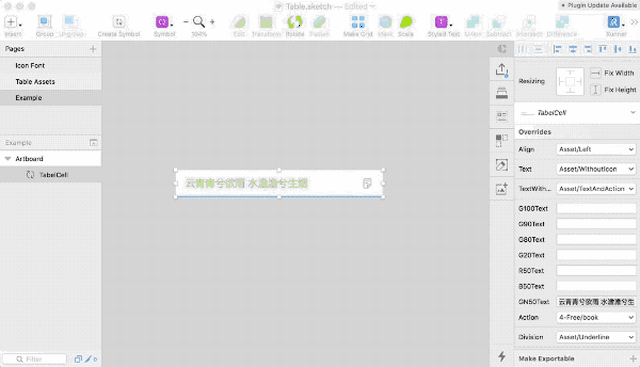Click the Difference boolean icon
This screenshot has width=640, height=367.
point(562,22)
